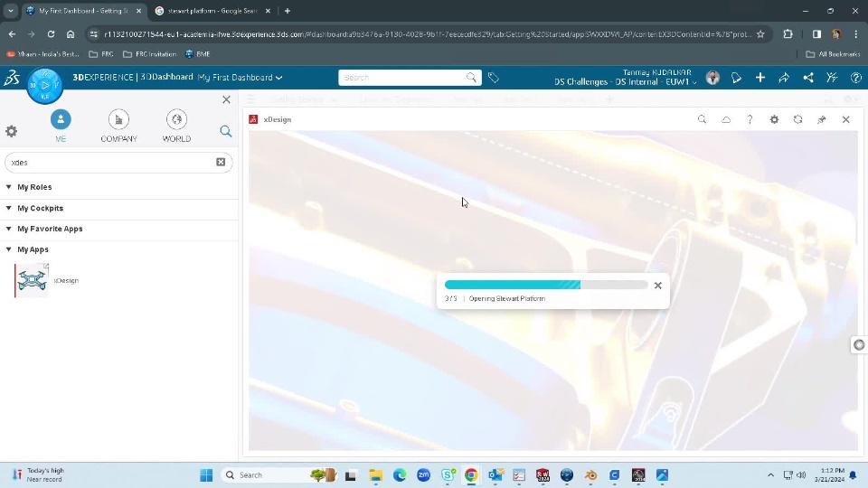Launch the xDesign app tile
This screenshot has height=488, width=868.
tap(33, 280)
